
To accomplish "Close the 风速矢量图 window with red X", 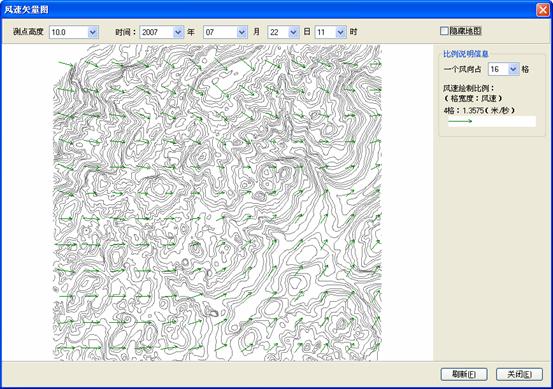I will [x=542, y=10].
